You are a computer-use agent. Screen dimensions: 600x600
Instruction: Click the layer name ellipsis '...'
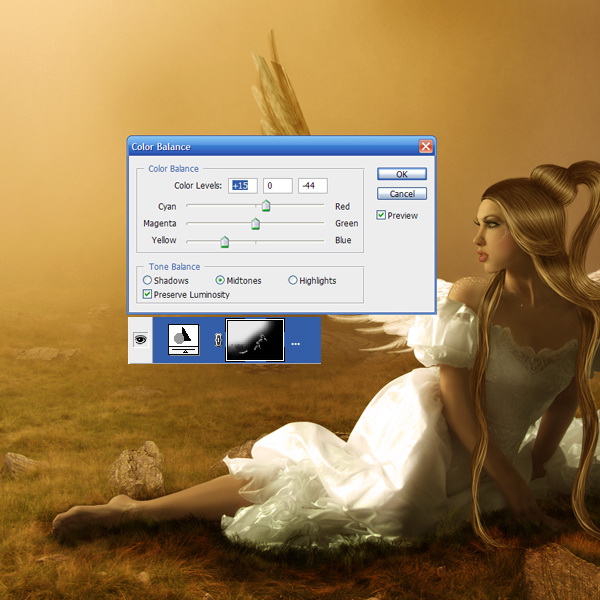coord(295,344)
